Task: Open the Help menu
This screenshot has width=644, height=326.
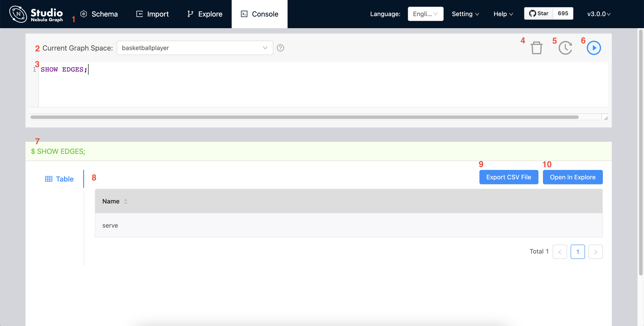Action: pos(503,14)
